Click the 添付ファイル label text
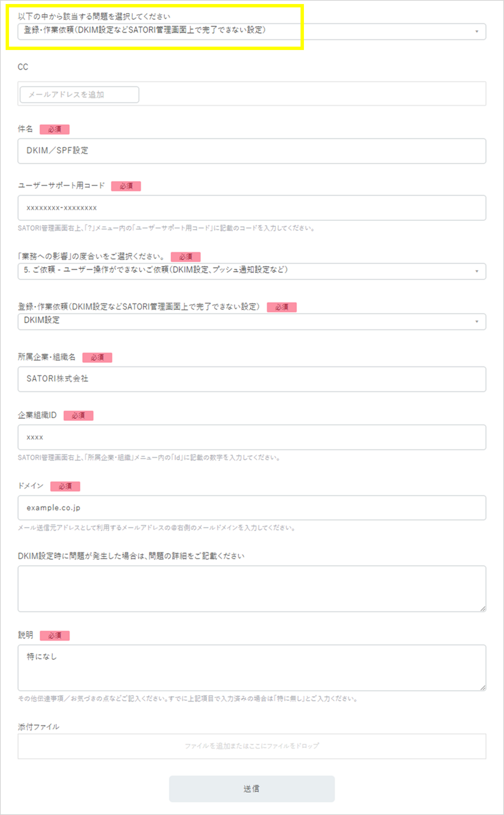This screenshot has width=504, height=815. pyautogui.click(x=39, y=727)
